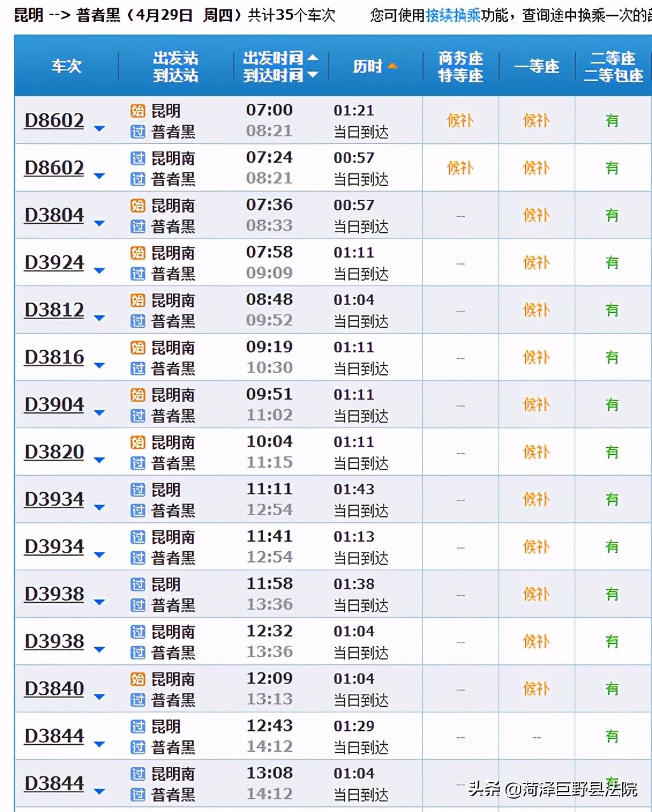Click the 过 icon beside 昆明 on the 11:11 D3934 row
This screenshot has width=652, height=812.
(138, 490)
